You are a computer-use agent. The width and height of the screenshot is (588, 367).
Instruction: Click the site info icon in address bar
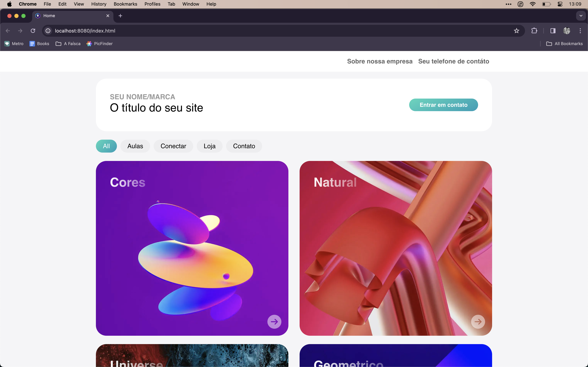[48, 31]
